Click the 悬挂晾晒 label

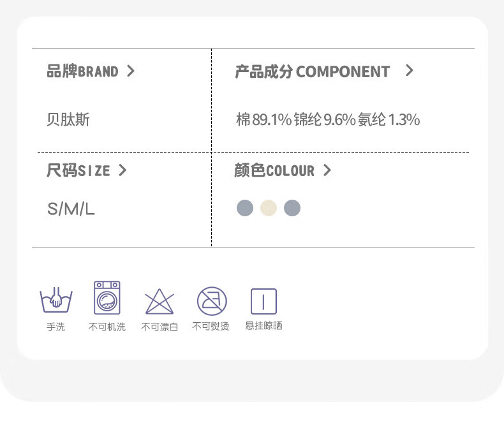[x=264, y=326]
